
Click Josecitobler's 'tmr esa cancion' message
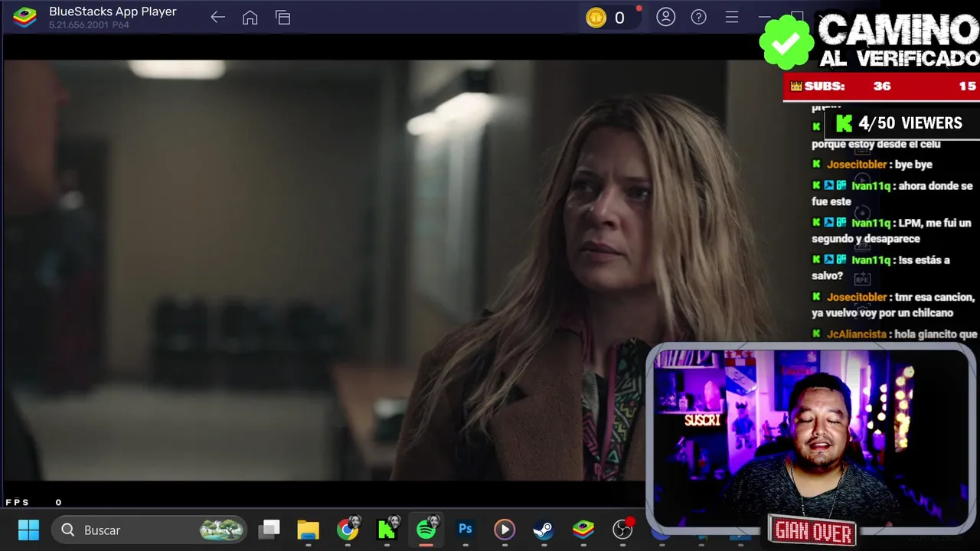(893, 305)
